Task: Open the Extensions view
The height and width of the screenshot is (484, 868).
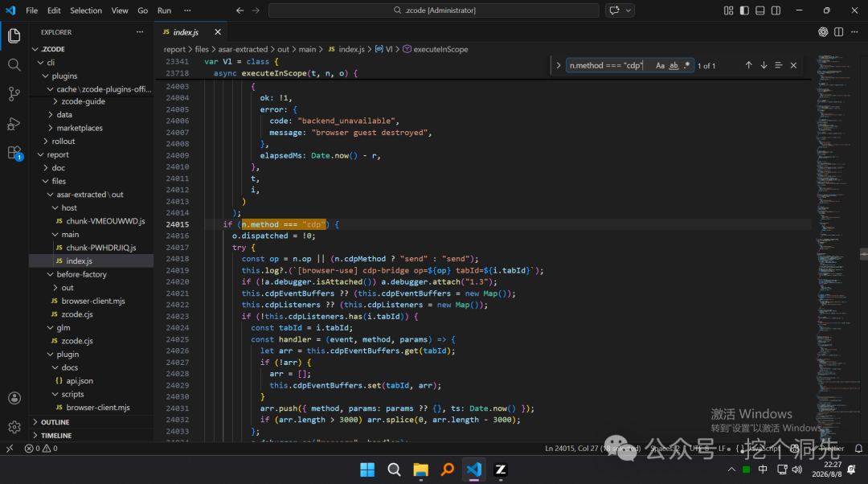Action: 14,153
